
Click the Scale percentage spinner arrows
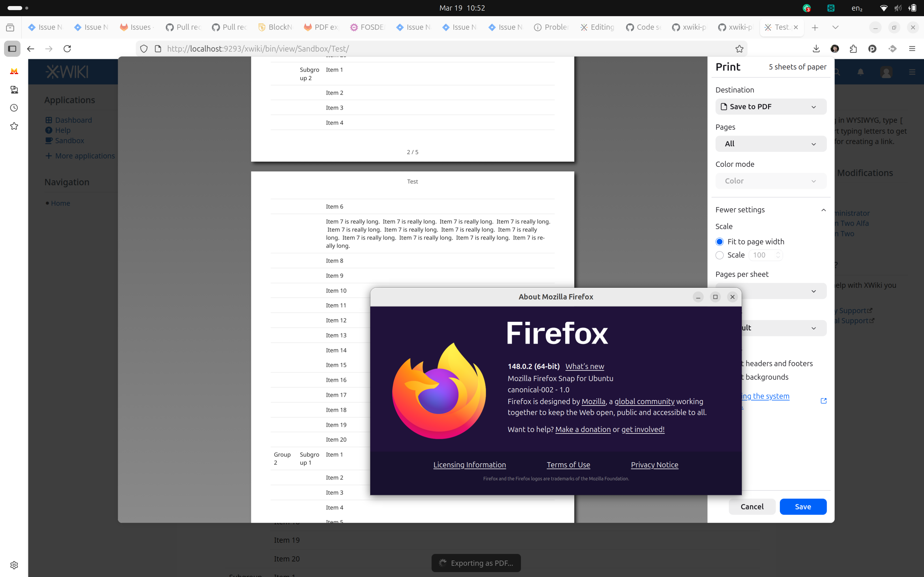point(778,255)
